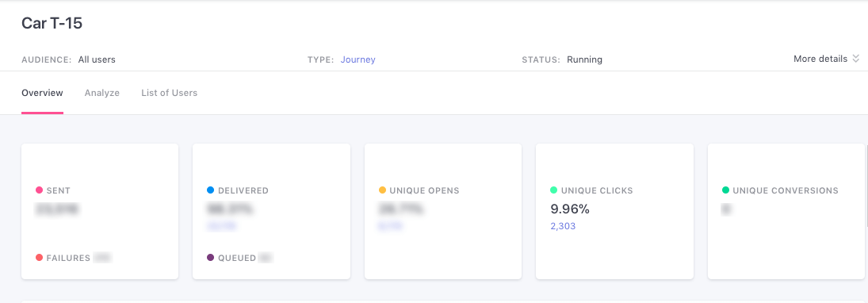Screen dimensions: 868x303
Task: Expand the More details chevron
Action: tap(856, 59)
